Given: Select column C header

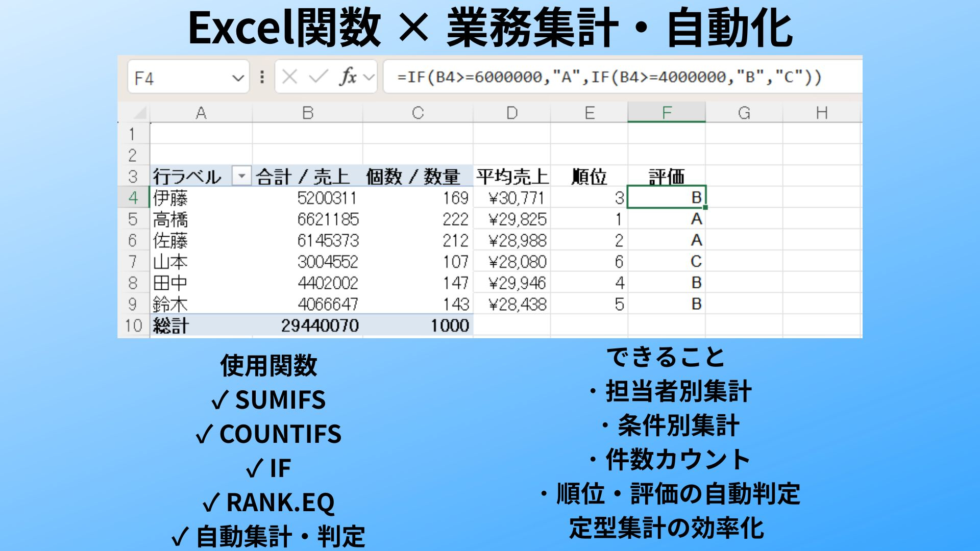Looking at the screenshot, I should point(418,113).
